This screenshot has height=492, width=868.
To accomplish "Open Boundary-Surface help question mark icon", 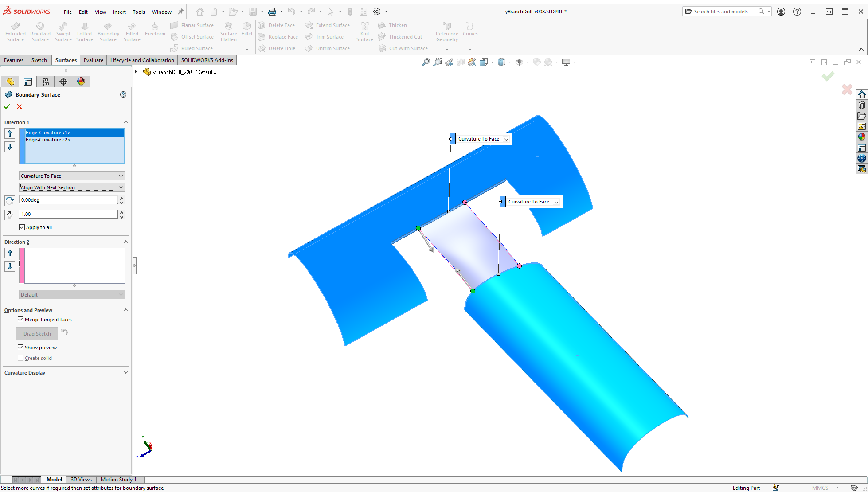I will point(123,94).
